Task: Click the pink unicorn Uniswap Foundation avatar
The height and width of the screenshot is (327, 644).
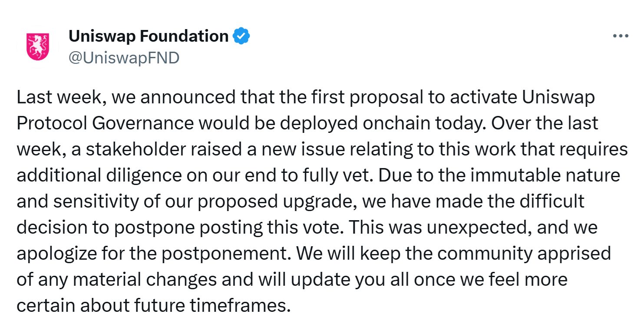Action: click(x=38, y=46)
